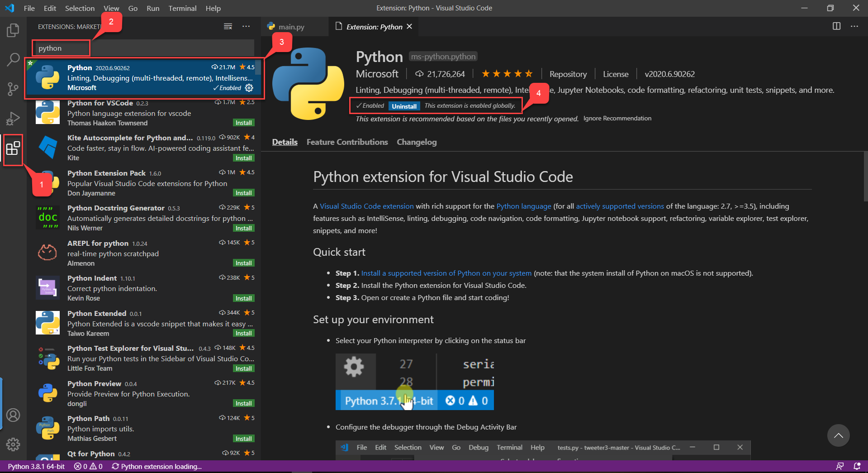
Task: Switch to the Changelog tab
Action: tap(416, 142)
